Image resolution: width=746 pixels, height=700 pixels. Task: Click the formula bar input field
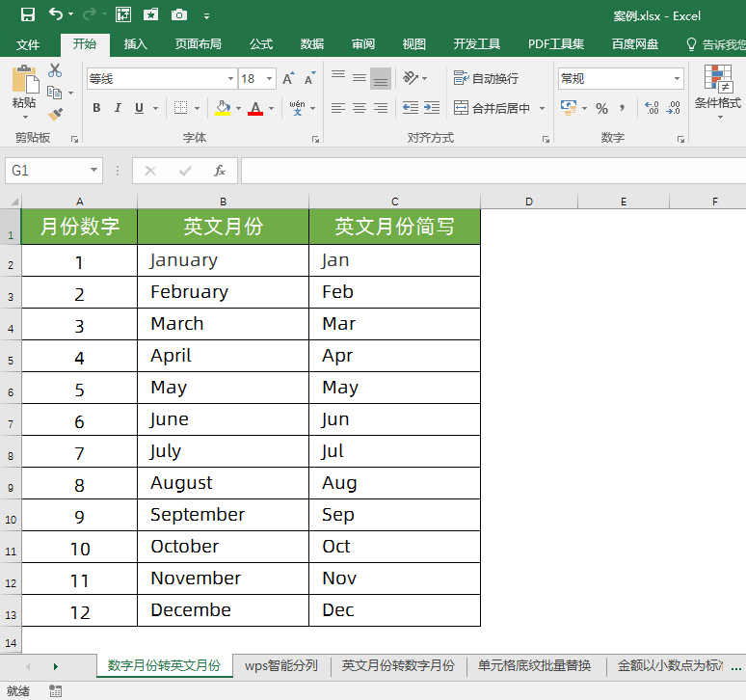[493, 171]
